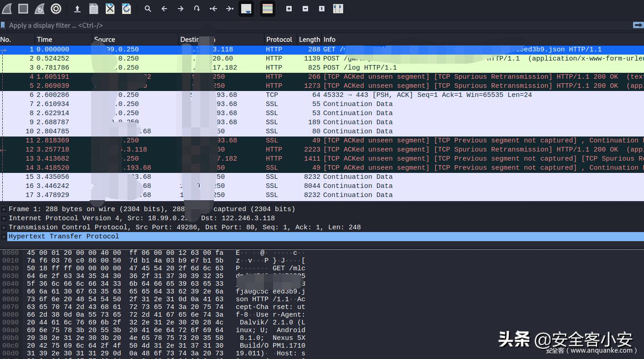
Task: Open capture options gear icon
Action: [56, 9]
